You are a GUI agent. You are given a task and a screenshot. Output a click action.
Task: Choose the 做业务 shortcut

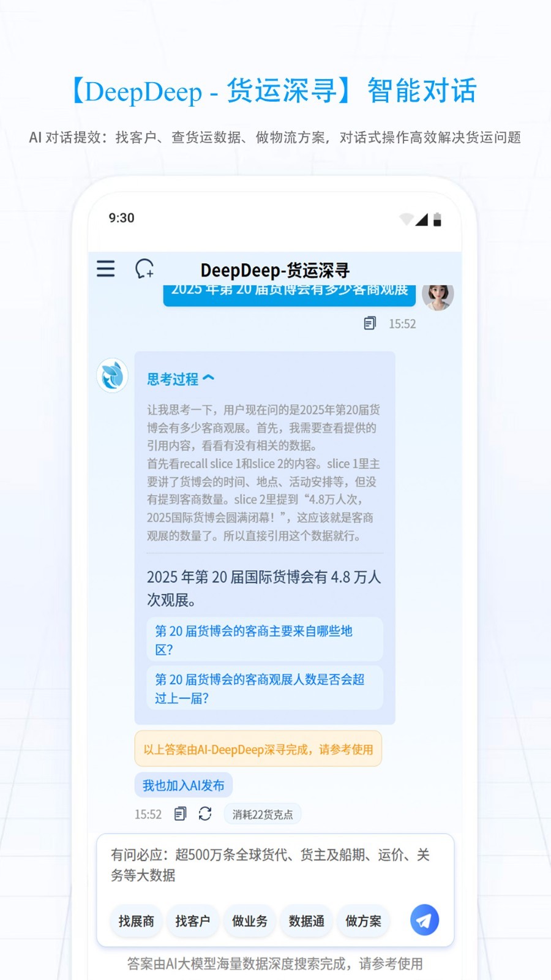tap(249, 921)
